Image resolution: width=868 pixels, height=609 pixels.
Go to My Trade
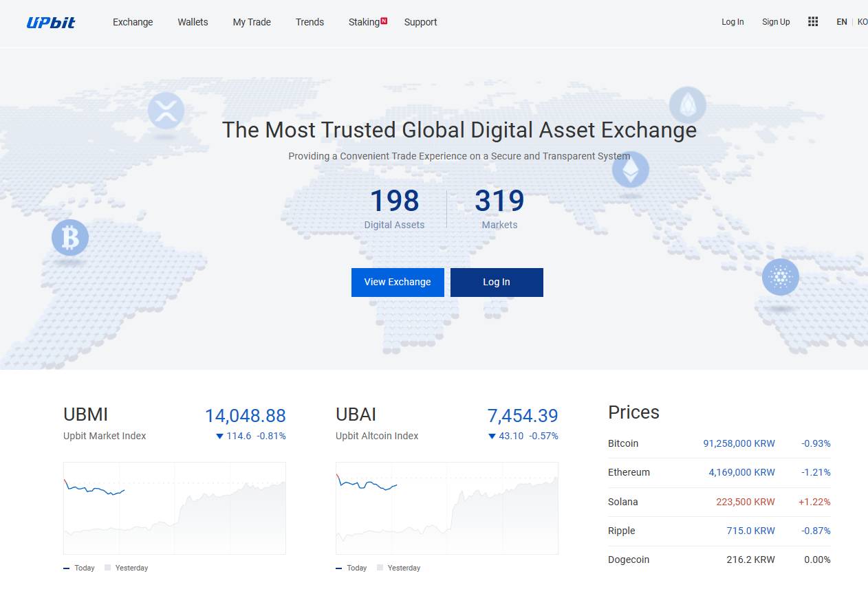pyautogui.click(x=252, y=22)
